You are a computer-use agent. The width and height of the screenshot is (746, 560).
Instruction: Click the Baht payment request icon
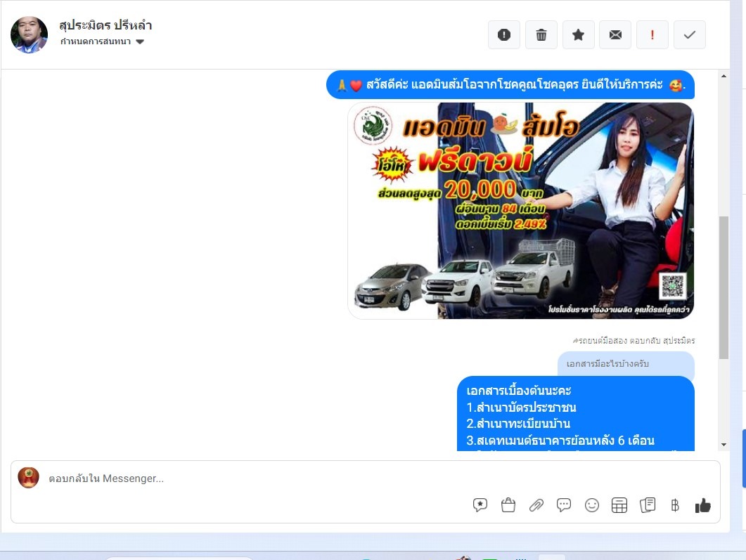(x=675, y=505)
